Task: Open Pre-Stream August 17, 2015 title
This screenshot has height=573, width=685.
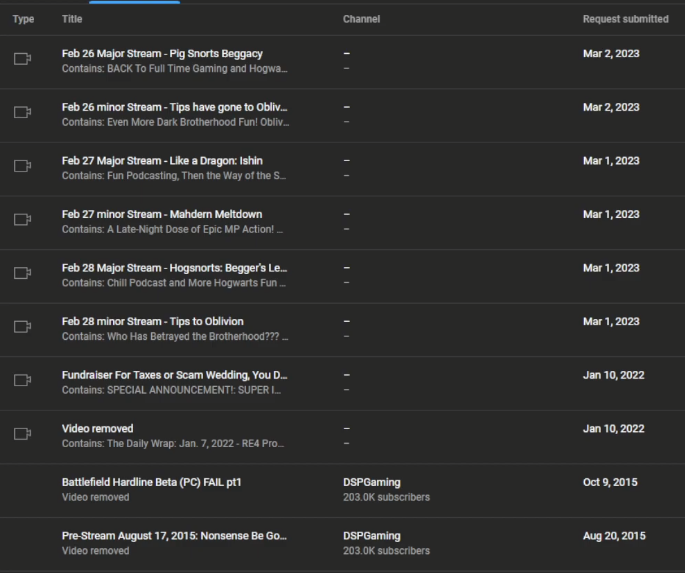Action: click(x=174, y=536)
